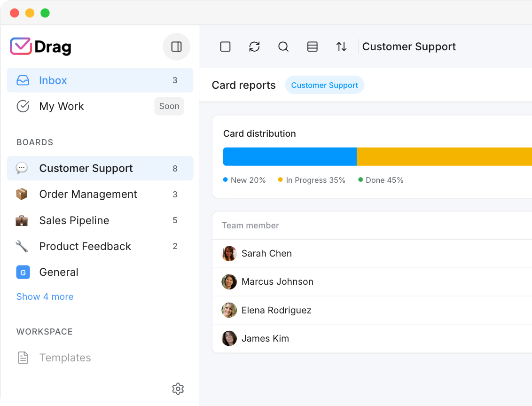The image size is (532, 406).
Task: Click the WORKSPACE section label
Action: (x=45, y=332)
